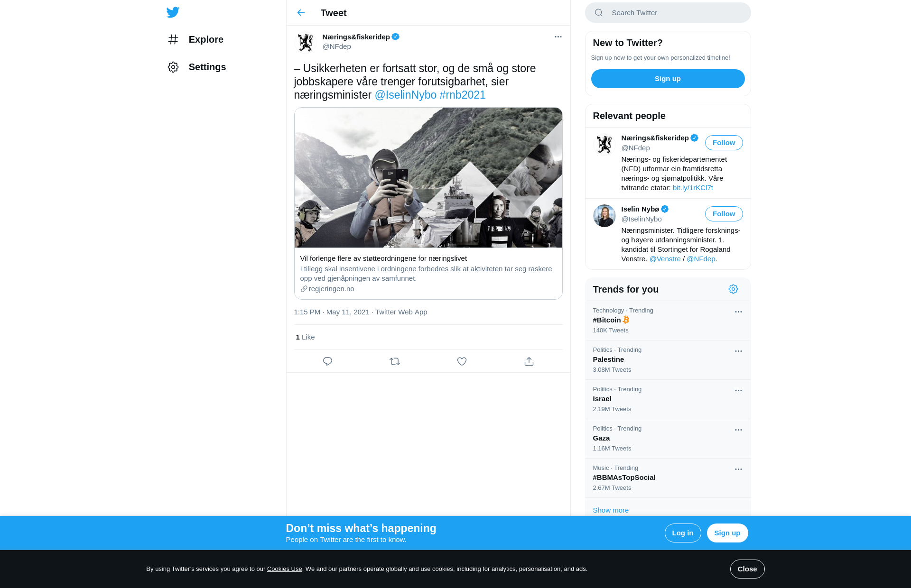
Task: Click the Twitter bird logo
Action: [173, 12]
